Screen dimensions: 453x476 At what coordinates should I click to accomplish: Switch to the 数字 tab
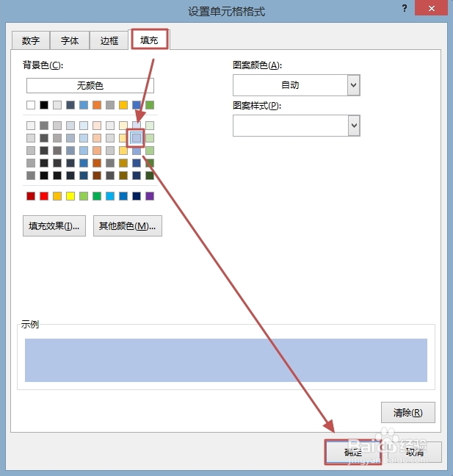31,40
